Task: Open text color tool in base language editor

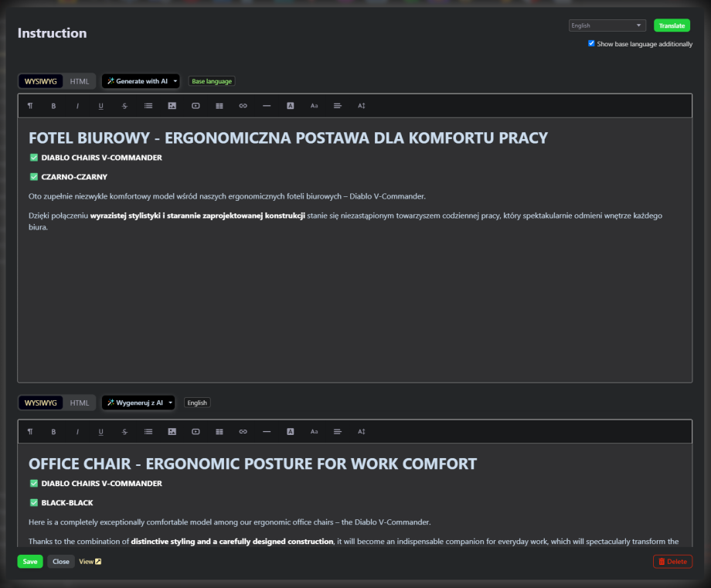Action: point(291,106)
